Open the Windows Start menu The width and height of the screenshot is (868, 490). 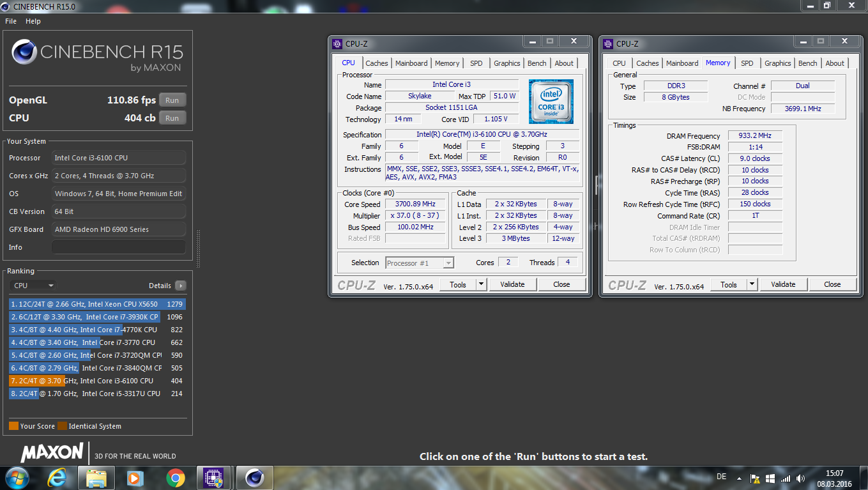pos(17,477)
